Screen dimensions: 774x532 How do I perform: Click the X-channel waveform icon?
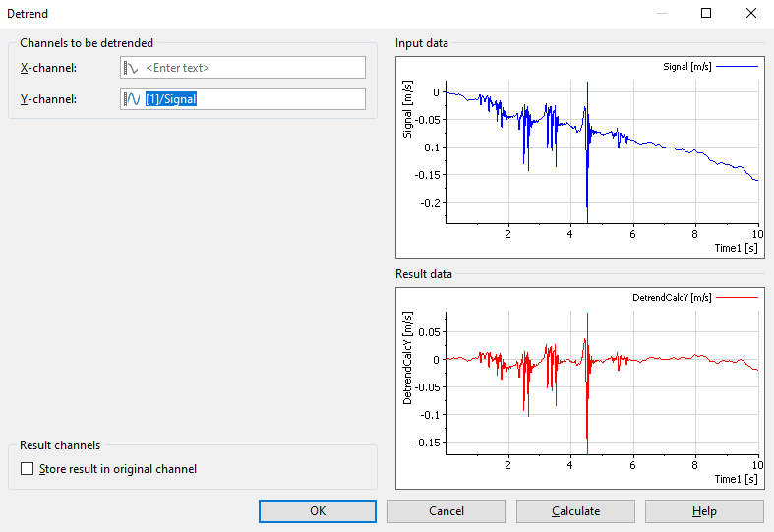(131, 68)
